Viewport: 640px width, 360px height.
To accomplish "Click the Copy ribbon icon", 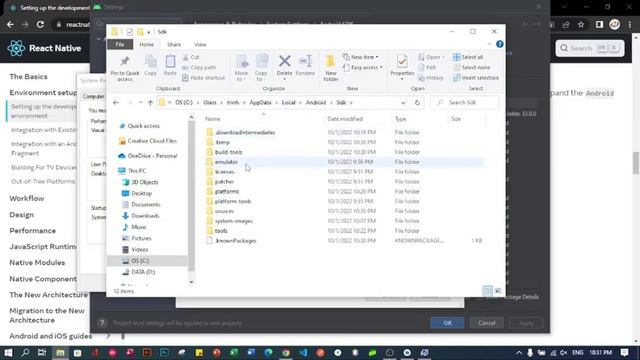I will (x=151, y=65).
